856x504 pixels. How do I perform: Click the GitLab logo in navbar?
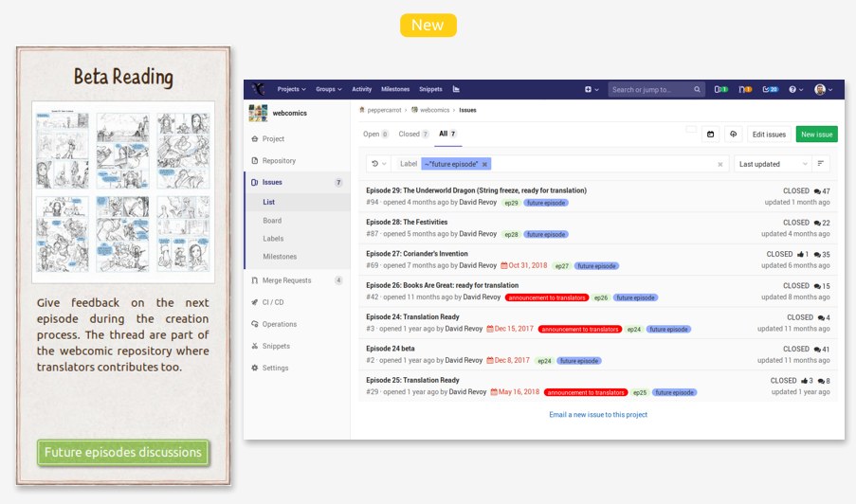[x=258, y=89]
